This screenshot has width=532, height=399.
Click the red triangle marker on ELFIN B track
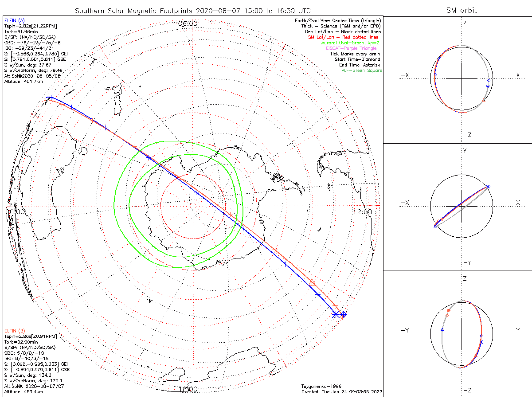tap(312, 282)
